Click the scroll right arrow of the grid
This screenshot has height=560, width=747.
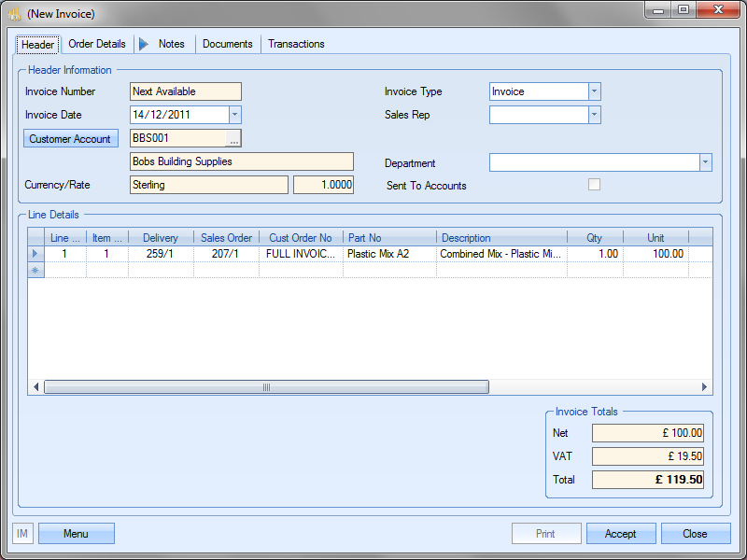[705, 387]
